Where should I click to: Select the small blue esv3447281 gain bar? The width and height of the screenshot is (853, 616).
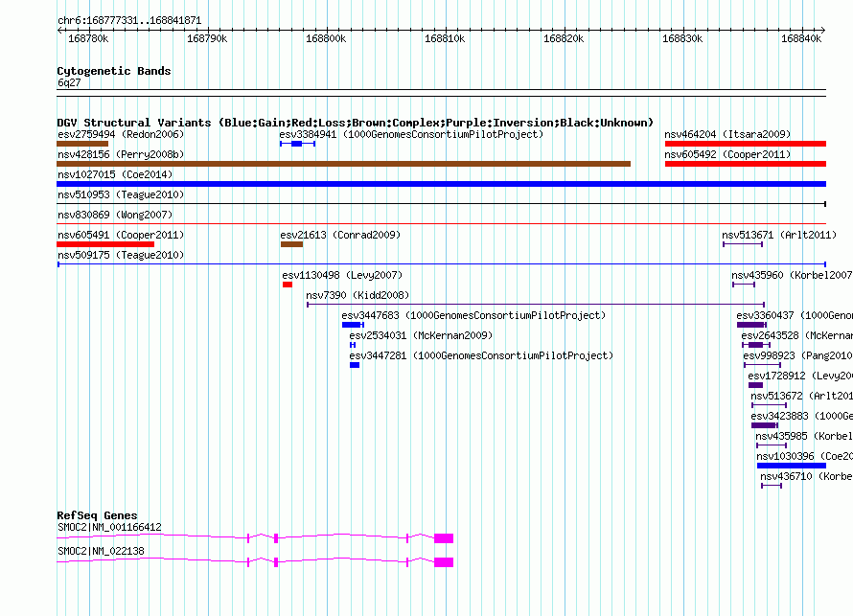click(x=355, y=365)
